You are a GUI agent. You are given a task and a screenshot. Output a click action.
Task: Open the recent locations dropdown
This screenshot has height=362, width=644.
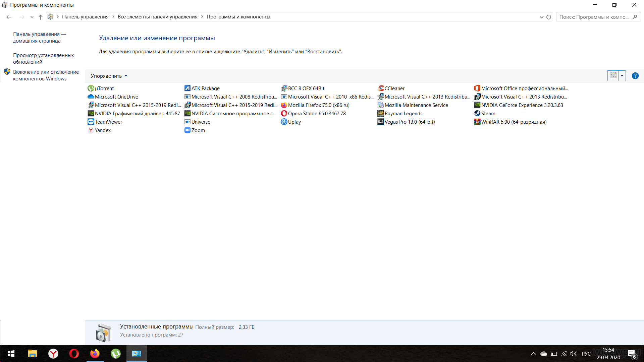click(x=32, y=17)
